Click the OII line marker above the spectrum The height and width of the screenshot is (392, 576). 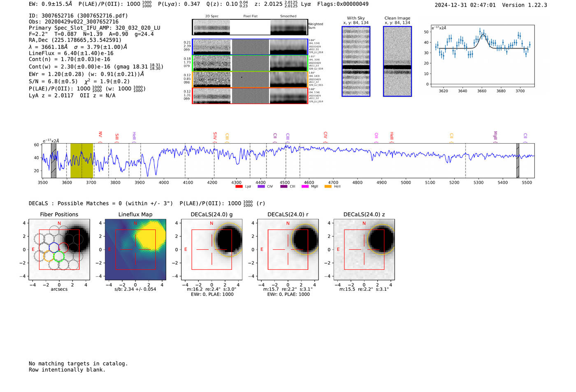(376, 137)
